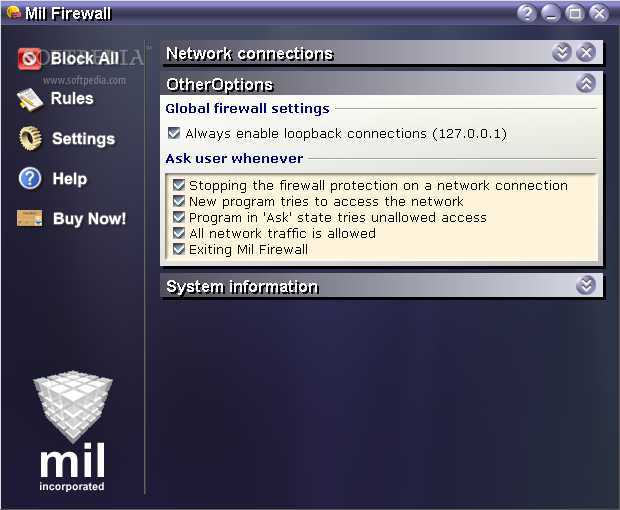The width and height of the screenshot is (620, 510).
Task: Click the red Block All icon
Action: 29,59
